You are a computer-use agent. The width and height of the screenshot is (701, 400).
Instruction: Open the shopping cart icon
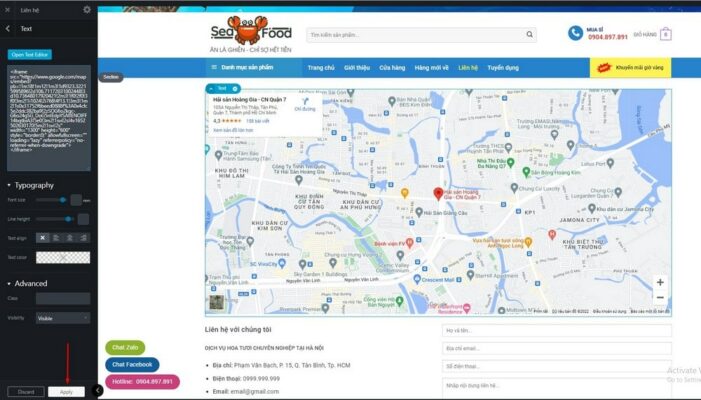tap(665, 34)
